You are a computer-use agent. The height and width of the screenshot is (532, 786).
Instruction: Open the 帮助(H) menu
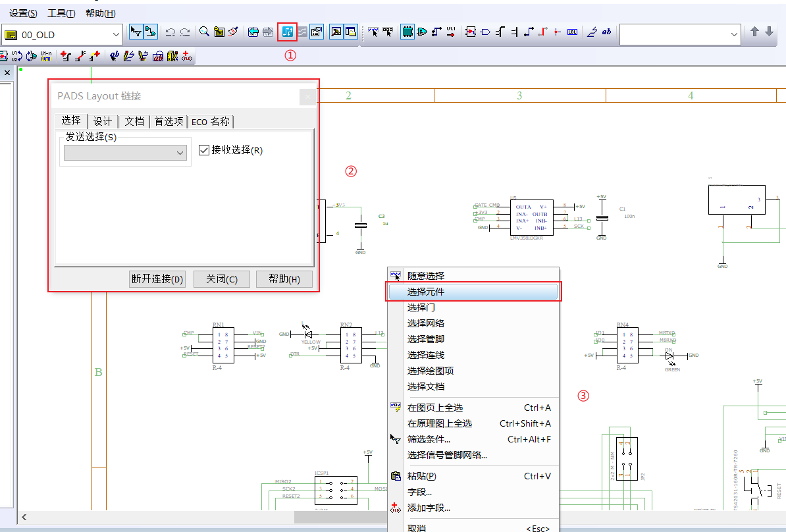[x=100, y=14]
